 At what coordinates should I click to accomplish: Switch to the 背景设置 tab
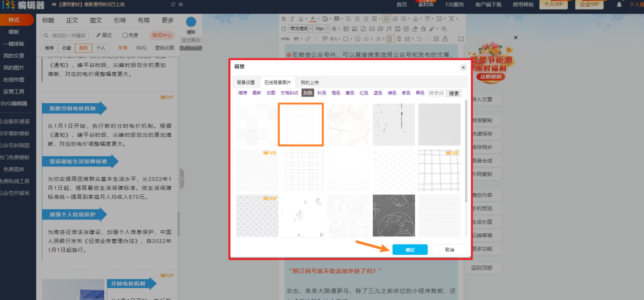[x=246, y=82]
